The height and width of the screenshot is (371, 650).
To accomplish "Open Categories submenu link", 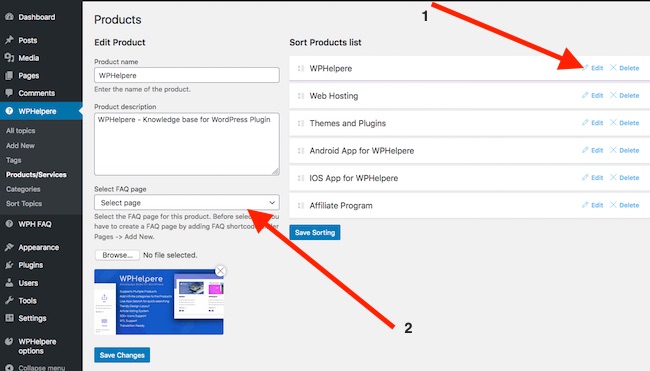I will (23, 189).
